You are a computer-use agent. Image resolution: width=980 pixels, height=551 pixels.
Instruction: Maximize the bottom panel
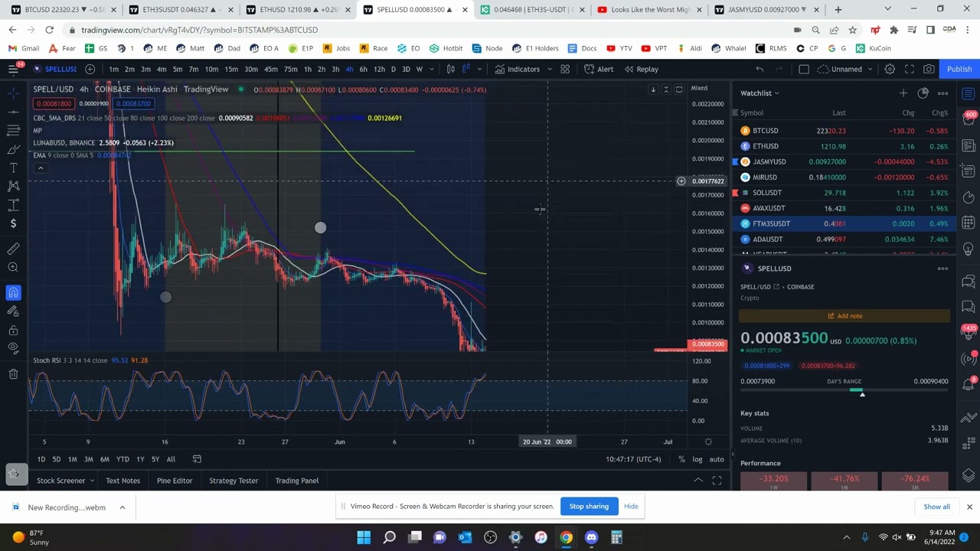[717, 481]
